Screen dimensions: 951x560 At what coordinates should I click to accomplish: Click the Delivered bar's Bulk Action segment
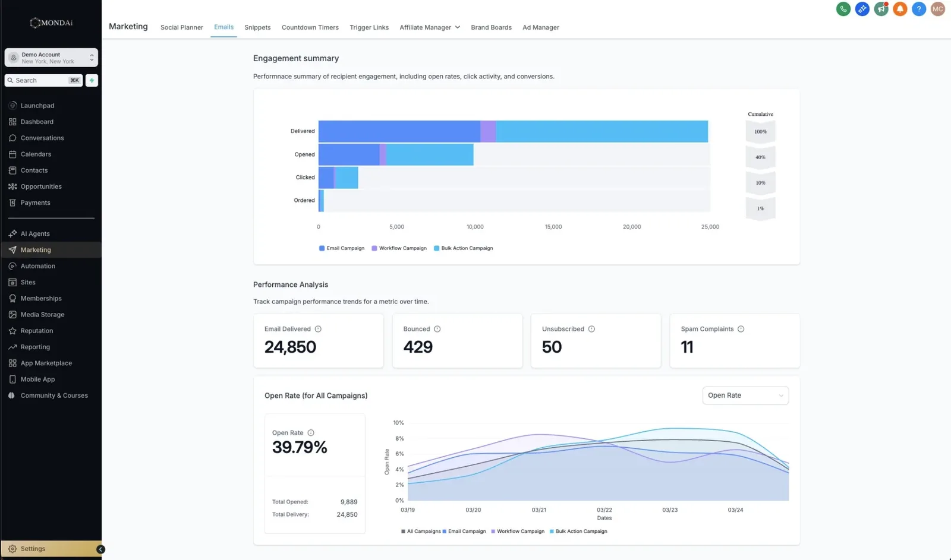[602, 131]
